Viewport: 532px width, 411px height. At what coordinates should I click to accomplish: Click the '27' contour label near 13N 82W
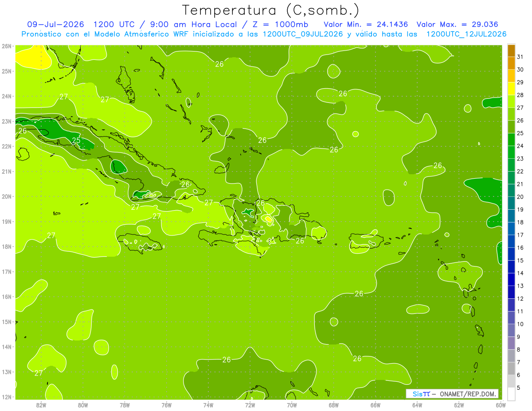pos(39,373)
